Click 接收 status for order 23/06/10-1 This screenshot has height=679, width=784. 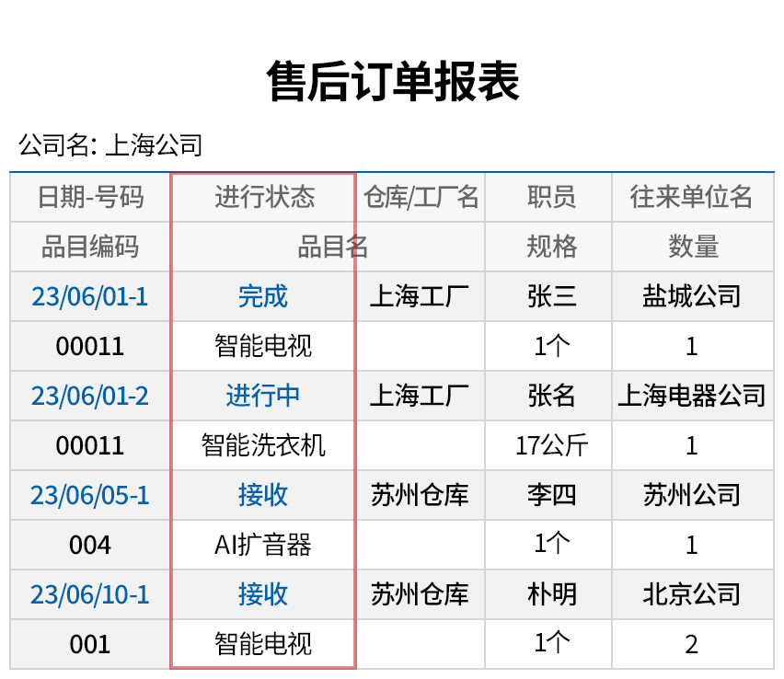point(263,594)
